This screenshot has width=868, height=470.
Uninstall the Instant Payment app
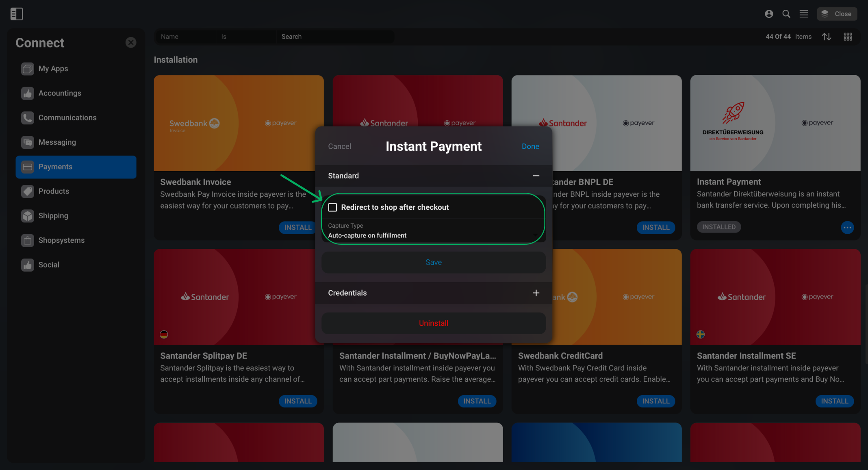click(434, 323)
